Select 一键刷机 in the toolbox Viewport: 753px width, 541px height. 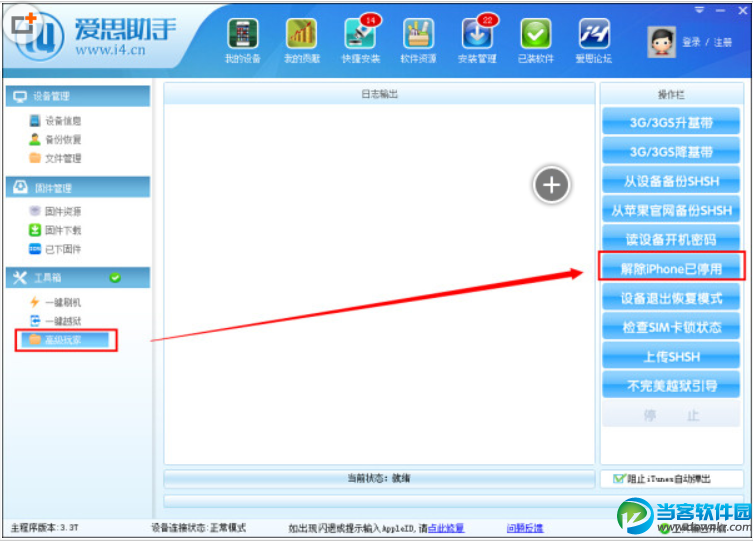coord(55,302)
